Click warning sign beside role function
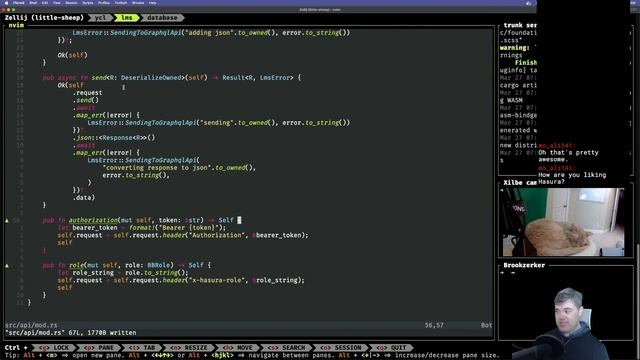Screen dimensions: 640x360 point(7,265)
